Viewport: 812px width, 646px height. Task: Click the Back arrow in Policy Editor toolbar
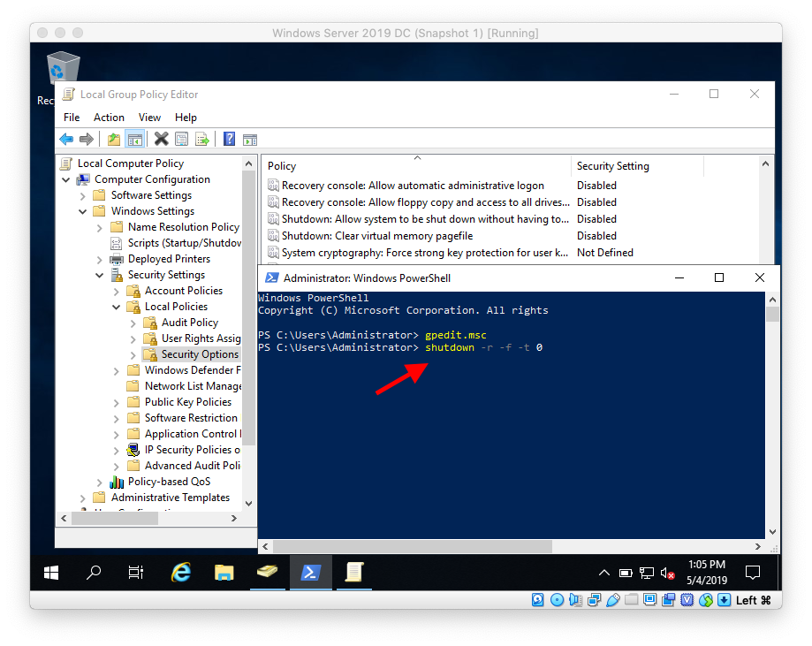66,139
